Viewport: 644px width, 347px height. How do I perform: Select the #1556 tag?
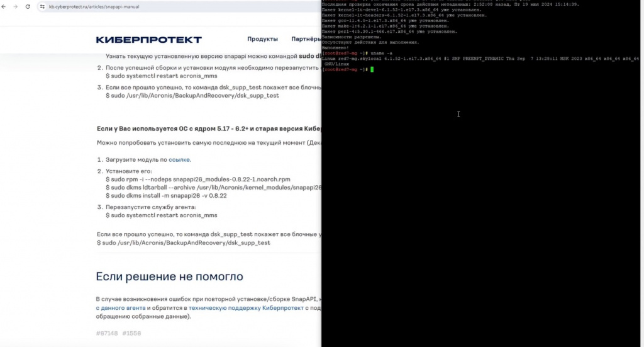tap(131, 333)
